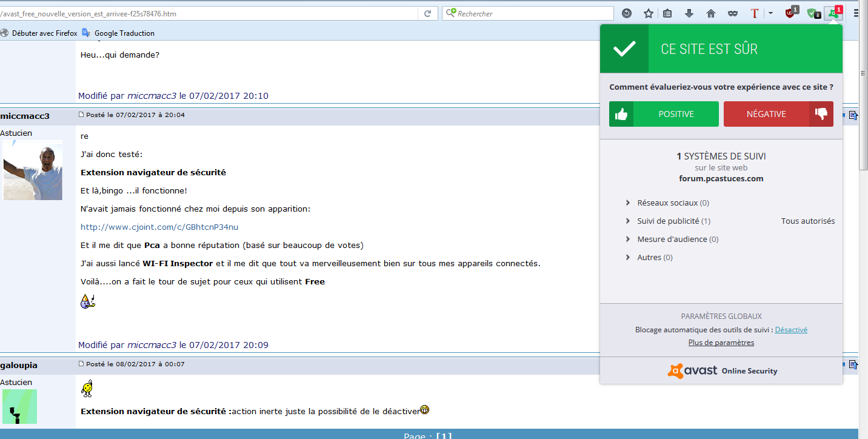Show bookmarks list toolbar icon
The width and height of the screenshot is (868, 439).
667,13
